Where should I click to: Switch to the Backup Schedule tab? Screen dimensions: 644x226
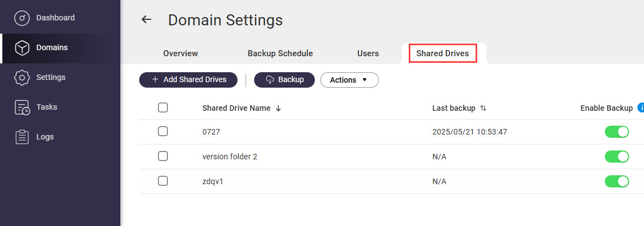280,53
